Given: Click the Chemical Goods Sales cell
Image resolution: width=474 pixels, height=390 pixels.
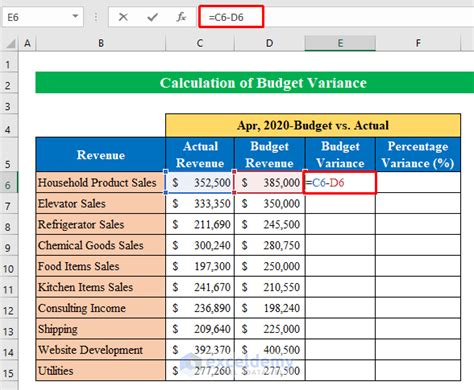Looking at the screenshot, I should (101, 245).
